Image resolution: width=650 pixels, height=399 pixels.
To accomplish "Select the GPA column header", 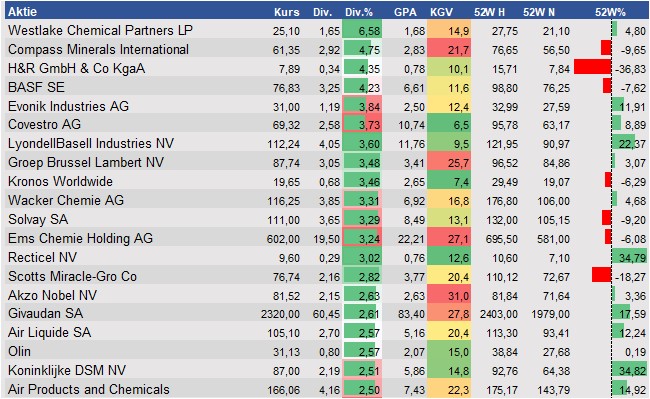I will click(405, 12).
